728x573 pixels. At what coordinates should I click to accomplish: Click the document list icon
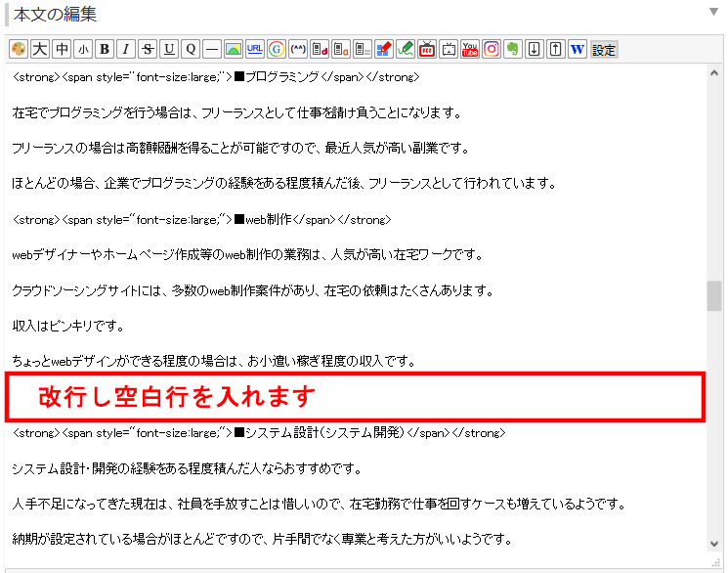click(x=363, y=49)
